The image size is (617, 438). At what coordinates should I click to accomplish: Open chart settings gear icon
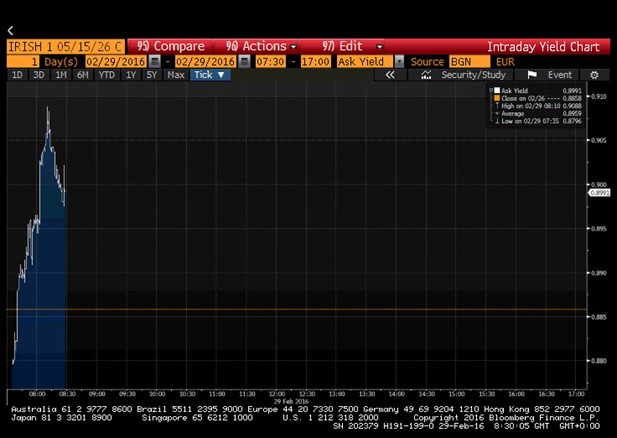(x=594, y=75)
